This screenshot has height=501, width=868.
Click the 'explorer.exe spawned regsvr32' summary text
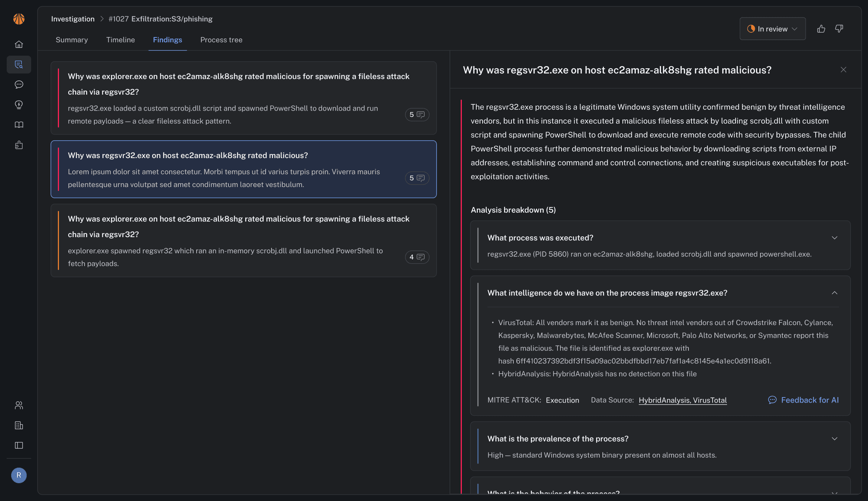(225, 257)
